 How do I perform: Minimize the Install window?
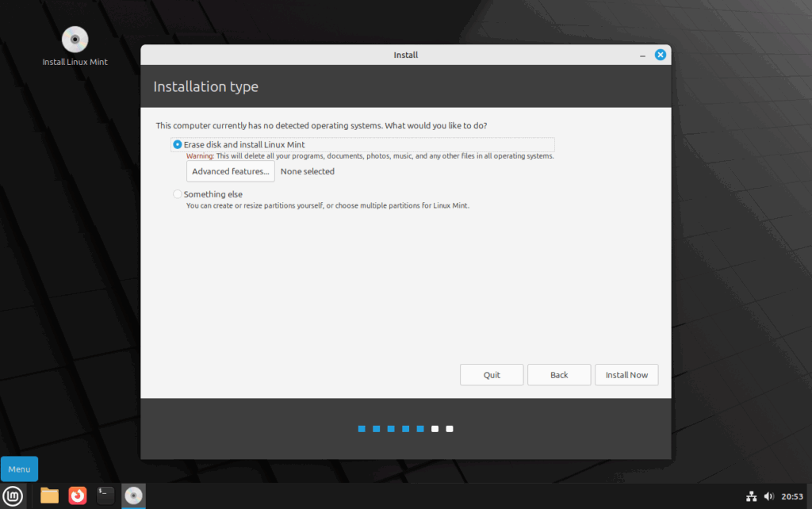click(642, 55)
